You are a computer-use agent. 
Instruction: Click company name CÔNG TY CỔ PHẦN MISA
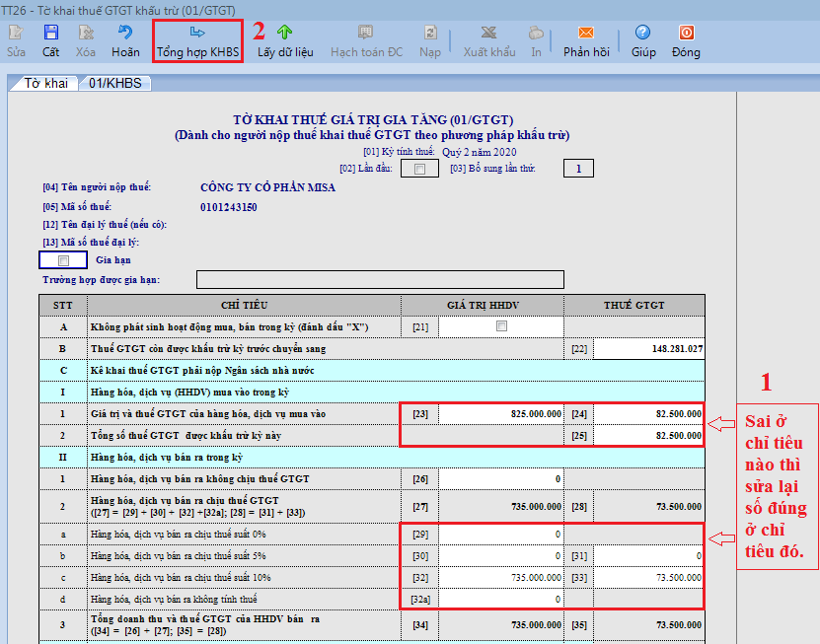pos(267,187)
